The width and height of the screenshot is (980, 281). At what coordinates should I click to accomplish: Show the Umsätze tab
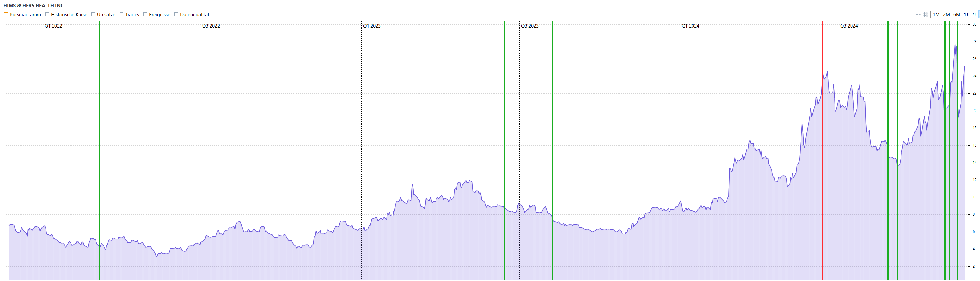tap(103, 15)
